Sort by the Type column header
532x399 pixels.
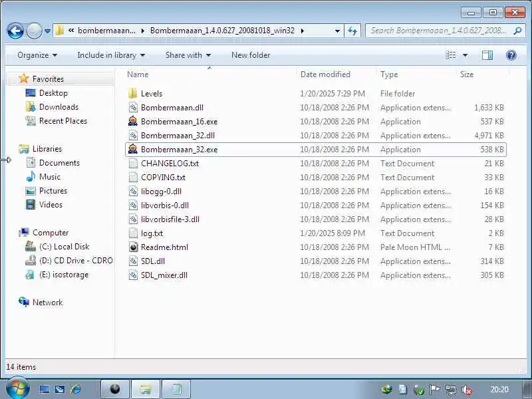tap(389, 74)
